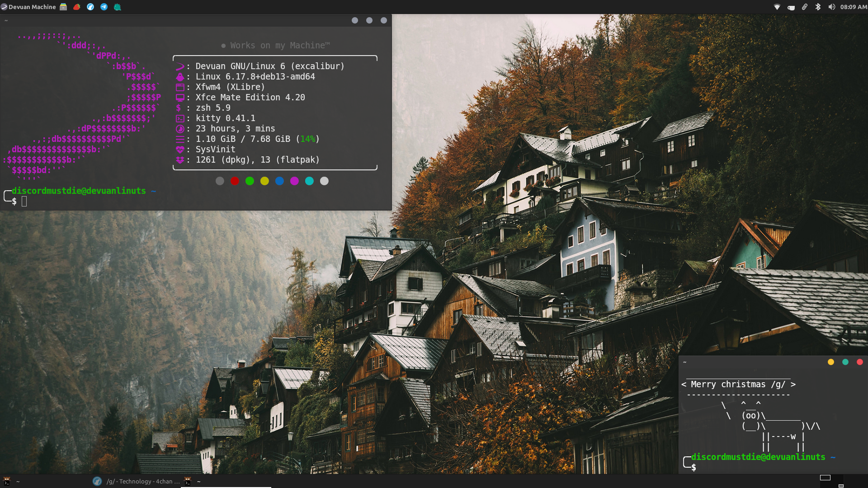Screen dimensions: 868x488
Task: Click the magenta color dot in the terminal palette
Action: click(294, 181)
